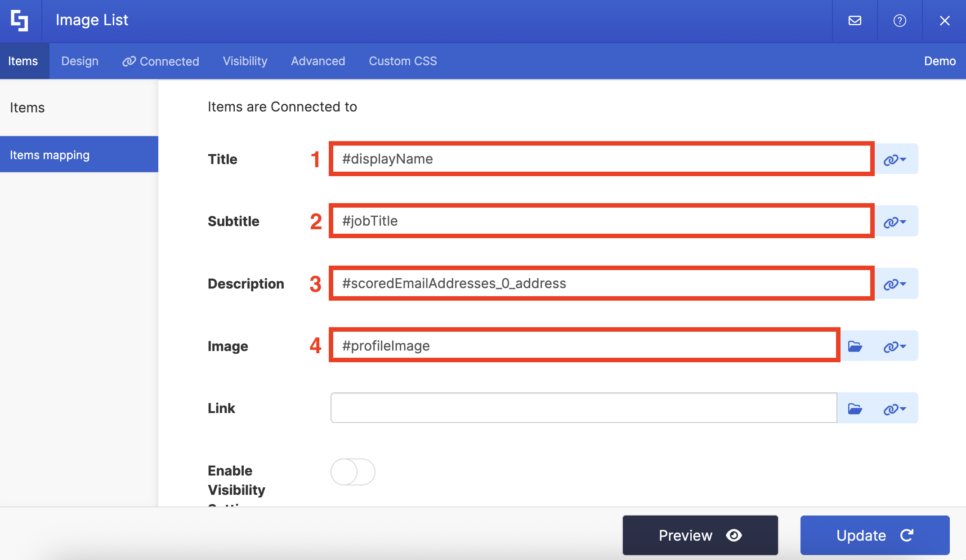Select Items in the left sidebar
966x560 pixels.
pyautogui.click(x=27, y=108)
